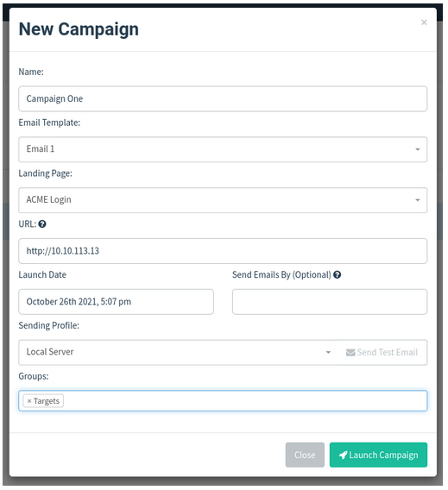Open the Email 1 template selector
The image size is (448, 490).
(223, 149)
